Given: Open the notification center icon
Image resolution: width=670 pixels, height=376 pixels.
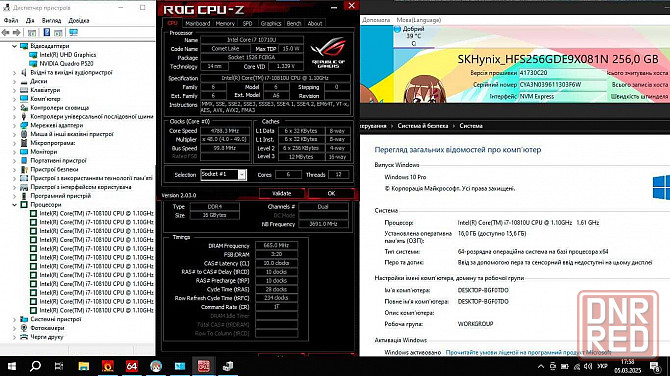Looking at the screenshot, I should click(655, 366).
